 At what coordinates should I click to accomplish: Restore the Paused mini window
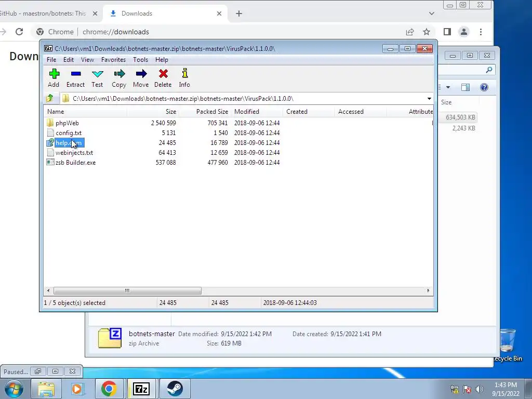[38, 371]
